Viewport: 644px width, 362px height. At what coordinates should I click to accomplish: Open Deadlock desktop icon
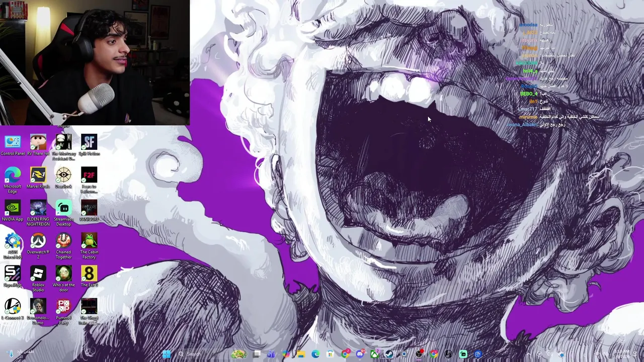tap(63, 178)
